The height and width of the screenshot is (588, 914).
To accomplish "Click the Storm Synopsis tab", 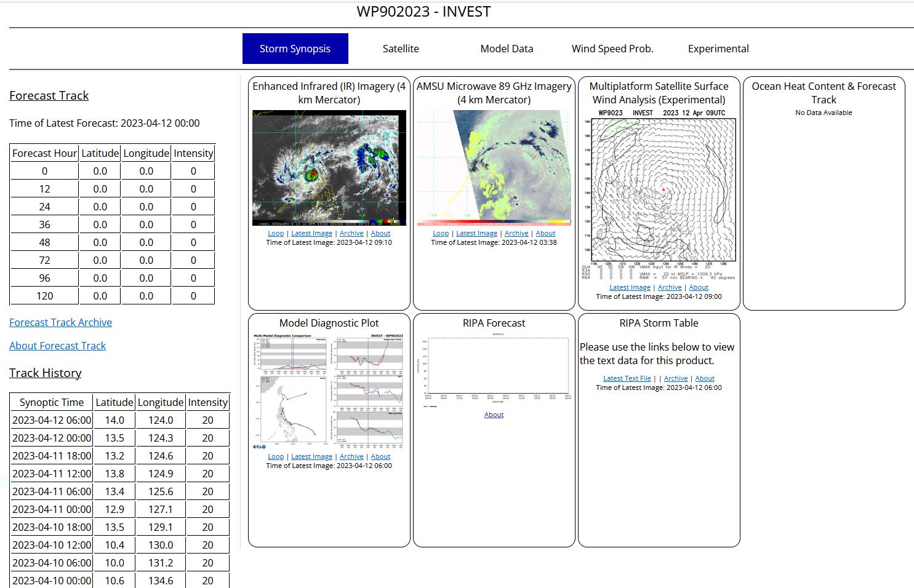I will click(295, 49).
